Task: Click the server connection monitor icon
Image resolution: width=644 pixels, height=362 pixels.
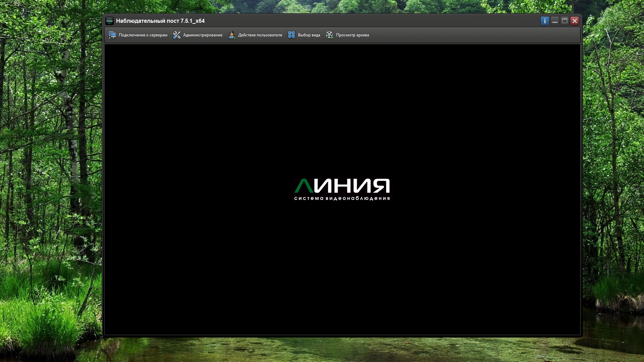Action: 112,35
